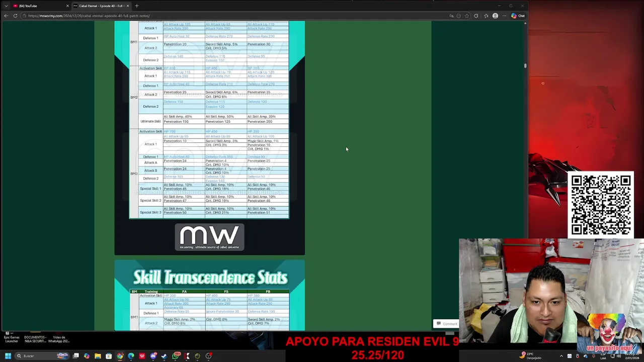This screenshot has width=644, height=362.
Task: Click the QR code overlay image
Action: click(x=601, y=205)
